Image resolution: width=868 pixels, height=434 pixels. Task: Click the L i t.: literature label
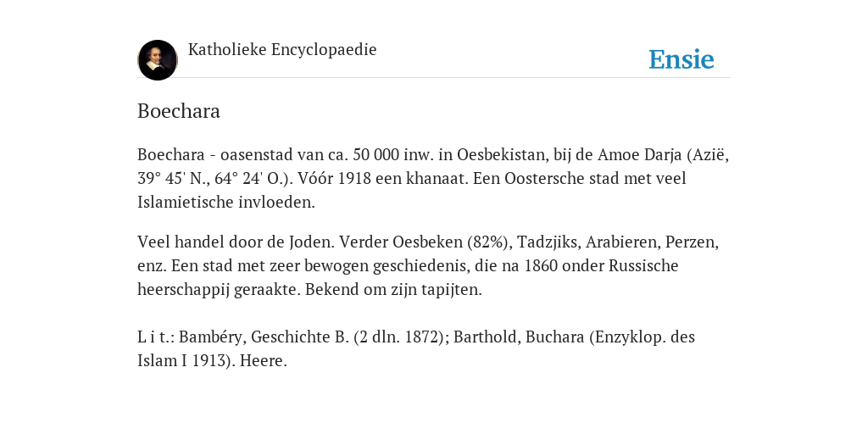point(156,337)
